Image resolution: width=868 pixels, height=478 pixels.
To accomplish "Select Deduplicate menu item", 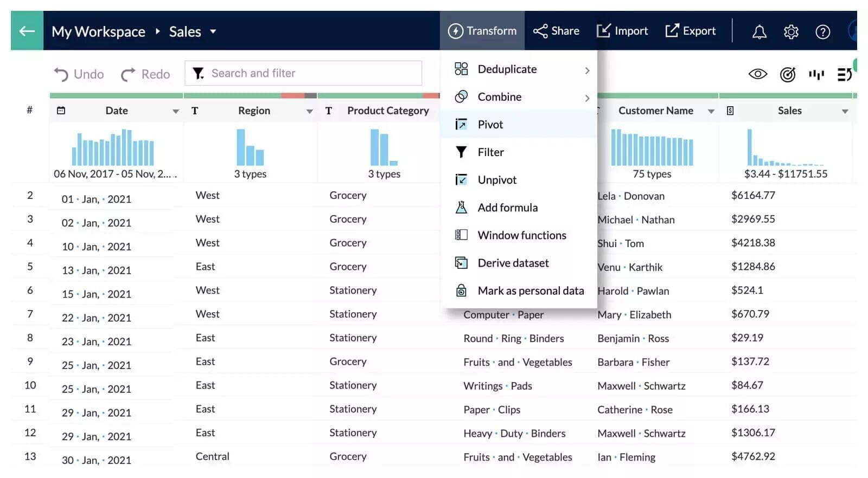I will tap(519, 69).
